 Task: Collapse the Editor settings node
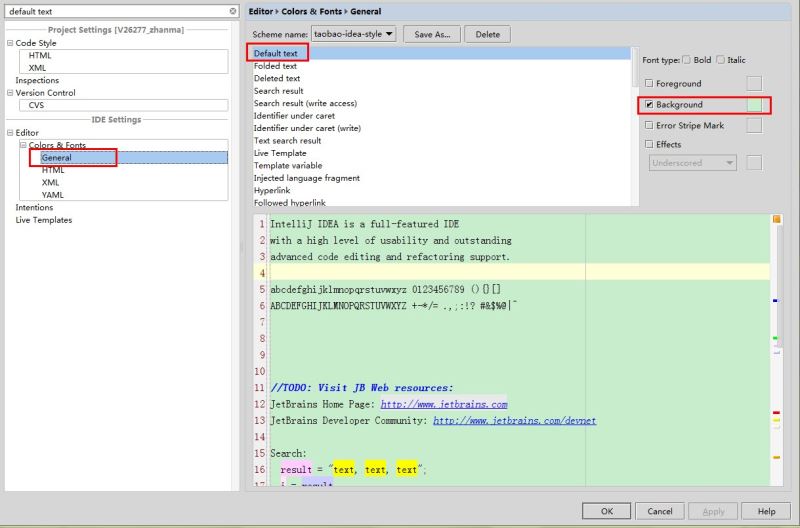(10, 132)
